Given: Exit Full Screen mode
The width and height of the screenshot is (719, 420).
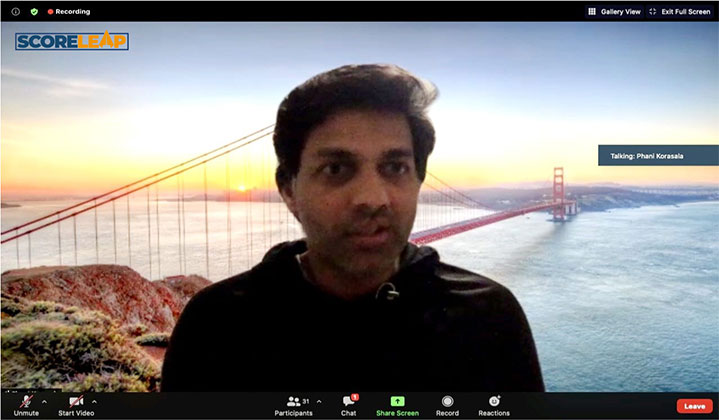Looking at the screenshot, I should (679, 11).
